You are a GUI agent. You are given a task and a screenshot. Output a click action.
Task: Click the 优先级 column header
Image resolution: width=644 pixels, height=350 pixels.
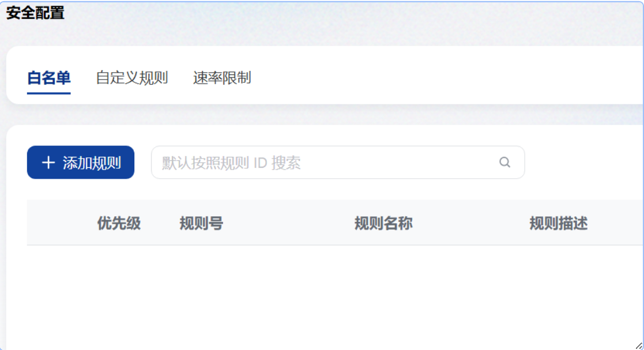pyautogui.click(x=119, y=224)
